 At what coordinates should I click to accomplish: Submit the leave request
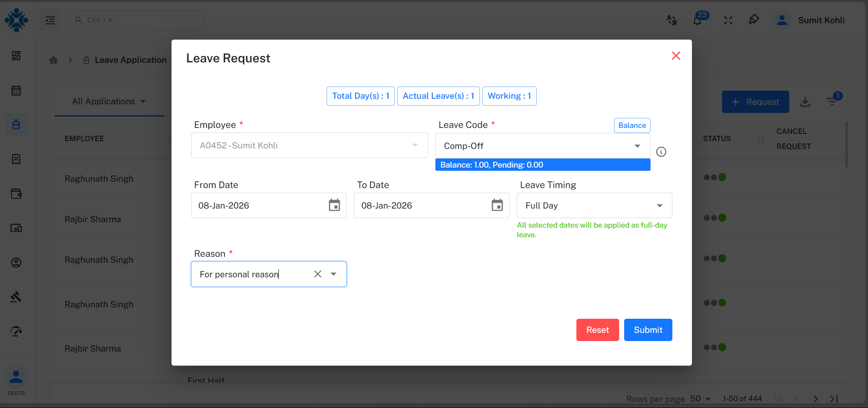click(648, 330)
